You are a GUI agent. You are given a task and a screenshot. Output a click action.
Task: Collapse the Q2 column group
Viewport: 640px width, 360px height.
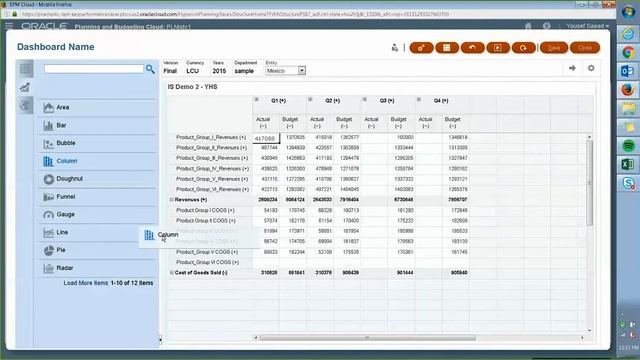coord(310,100)
